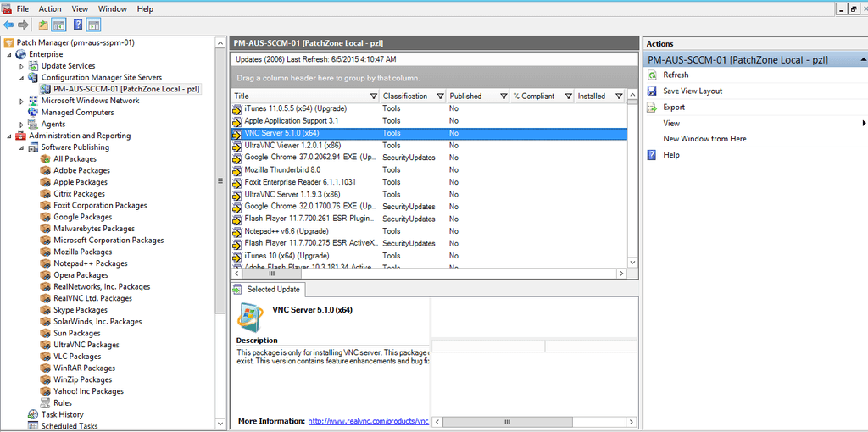The image size is (868, 432).
Task: Click the Save View Layout disk icon
Action: [x=652, y=91]
